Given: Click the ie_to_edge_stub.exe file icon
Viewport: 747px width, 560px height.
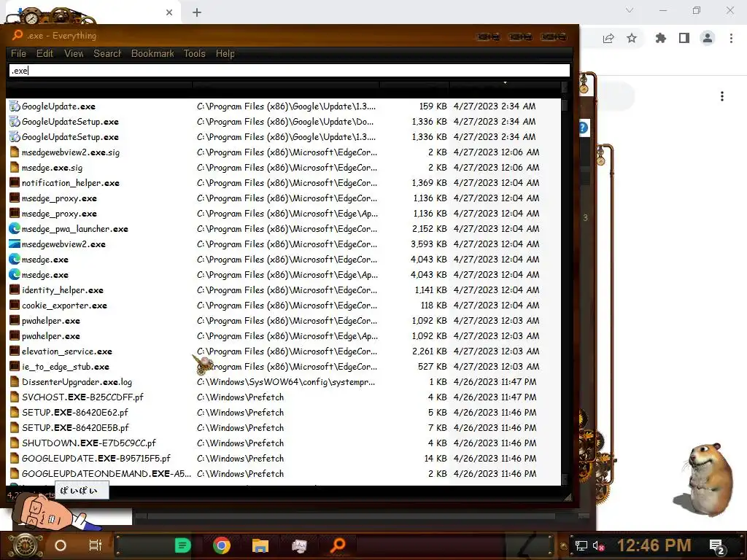Looking at the screenshot, I should coord(15,367).
